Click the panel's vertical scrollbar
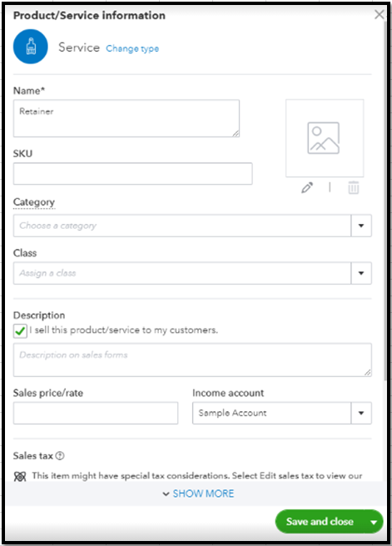The image size is (392, 546). [385, 201]
